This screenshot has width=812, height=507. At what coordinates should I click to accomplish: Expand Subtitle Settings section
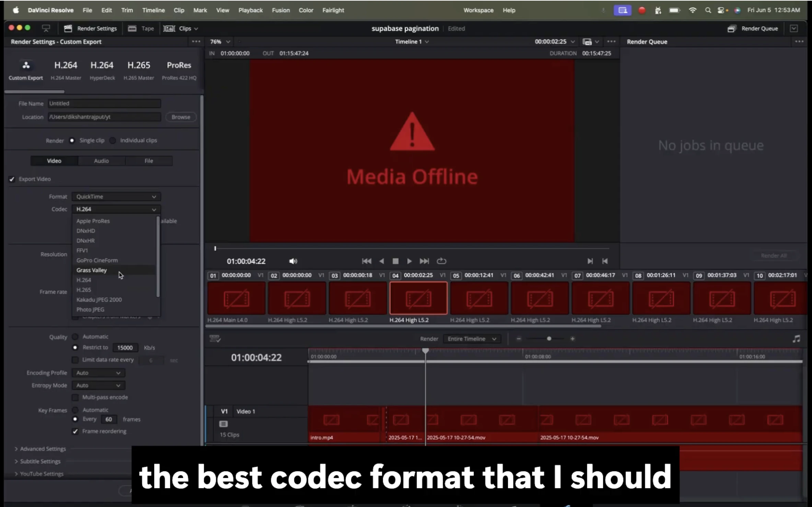[x=37, y=461]
